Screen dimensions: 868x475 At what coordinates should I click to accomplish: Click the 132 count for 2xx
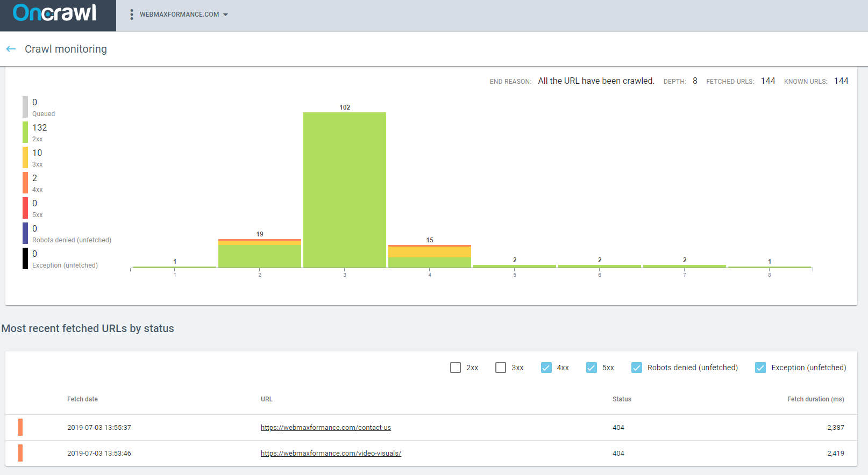click(40, 127)
